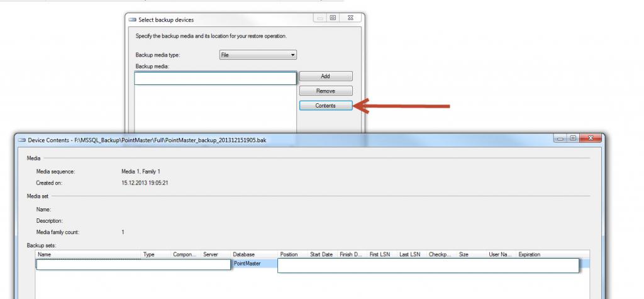The width and height of the screenshot is (644, 299).
Task: Click the Checkpoint LSN column header
Action: (x=442, y=254)
